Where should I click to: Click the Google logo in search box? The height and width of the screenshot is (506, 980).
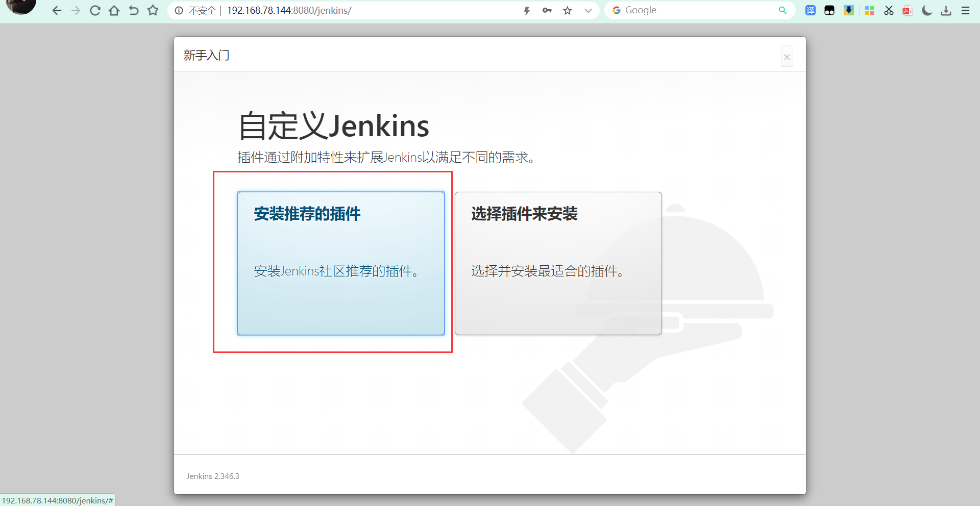[x=617, y=10]
